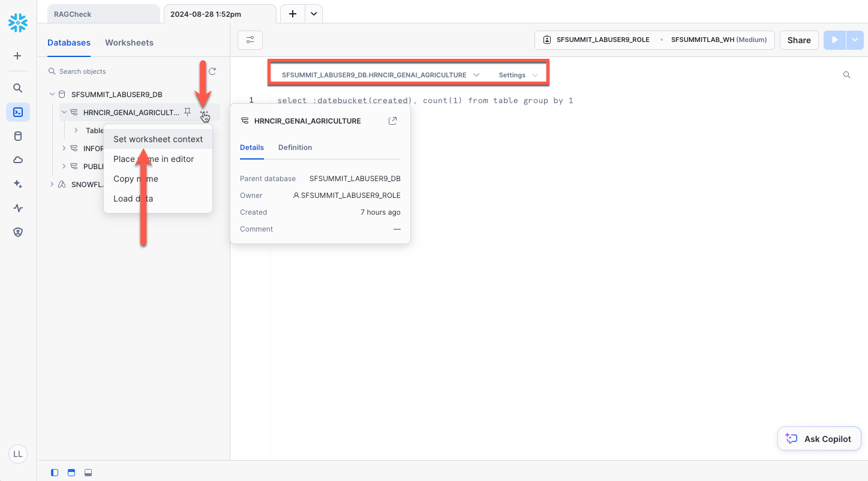
Task: Open the AI & ML sparkle icon
Action: click(x=18, y=184)
